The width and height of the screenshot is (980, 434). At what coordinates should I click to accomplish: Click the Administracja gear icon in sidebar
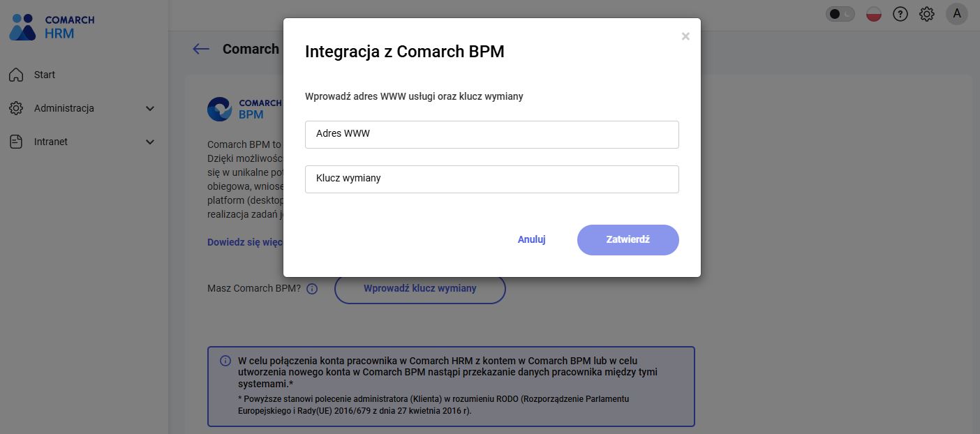16,108
